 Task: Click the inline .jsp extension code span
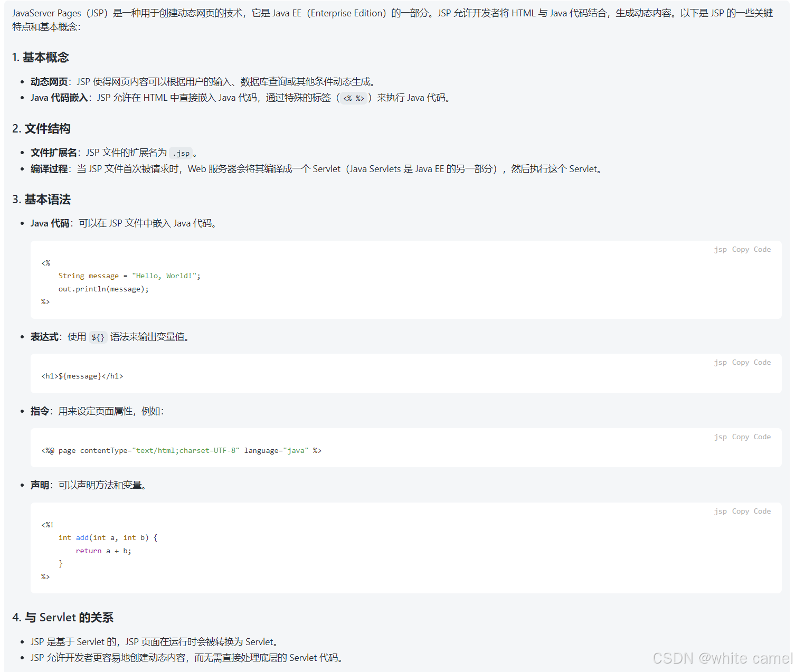pyautogui.click(x=181, y=153)
